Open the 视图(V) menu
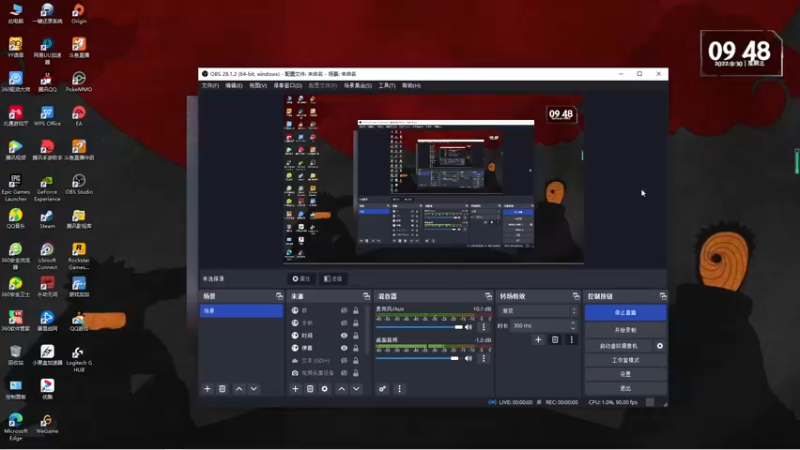Viewport: 800px width, 450px height. [x=258, y=86]
